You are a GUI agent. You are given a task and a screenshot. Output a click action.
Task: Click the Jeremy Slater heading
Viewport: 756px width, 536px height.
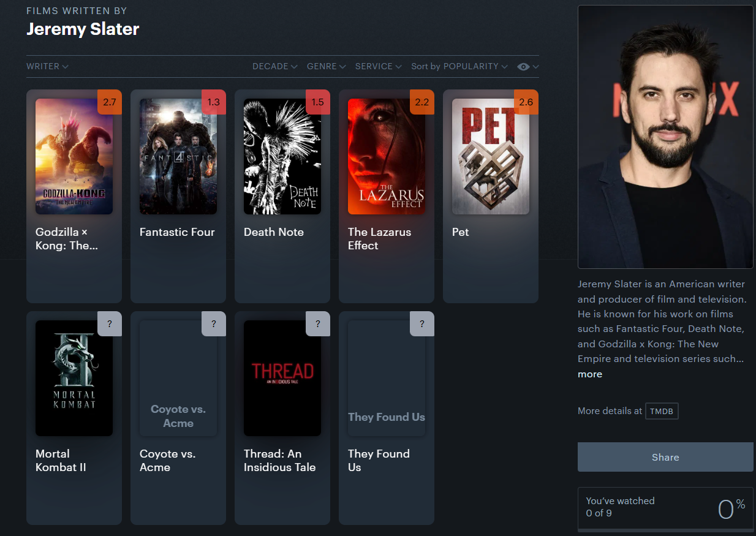pyautogui.click(x=83, y=29)
